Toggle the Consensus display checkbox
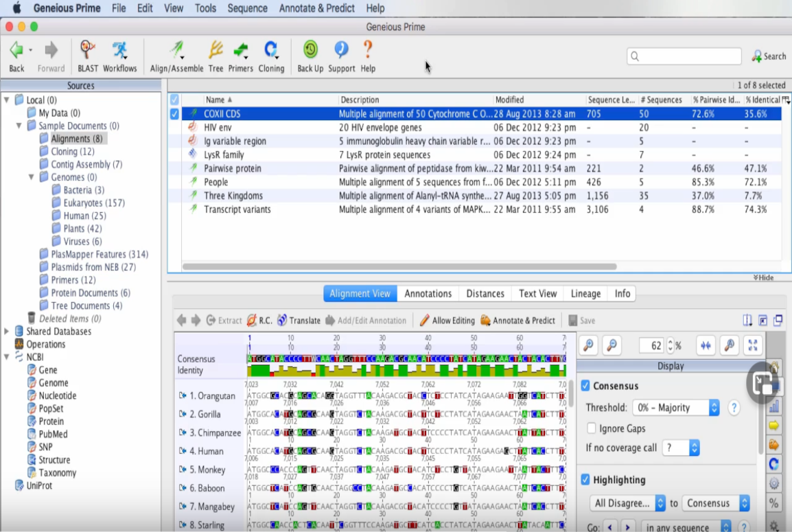 click(x=585, y=386)
